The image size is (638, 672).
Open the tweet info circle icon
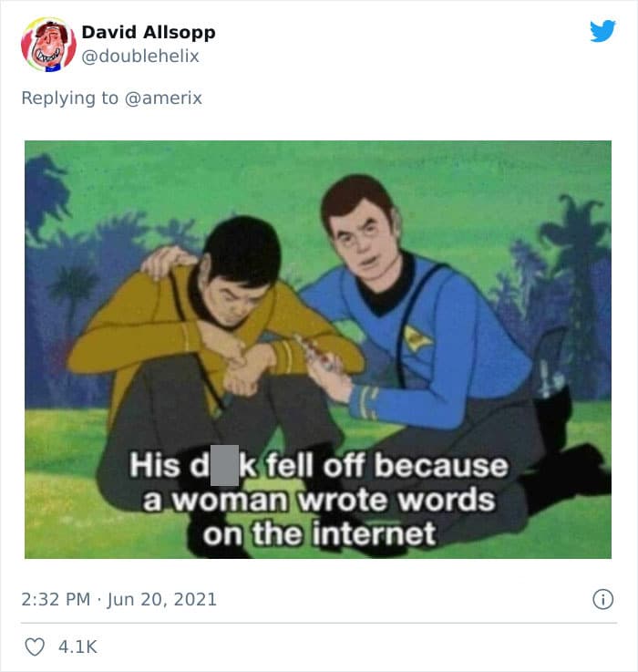[x=602, y=599]
